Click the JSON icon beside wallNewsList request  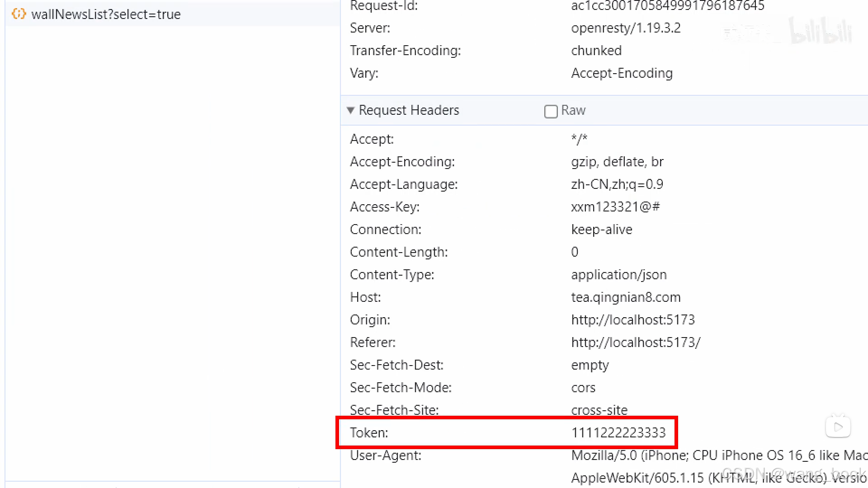pyautogui.click(x=19, y=14)
